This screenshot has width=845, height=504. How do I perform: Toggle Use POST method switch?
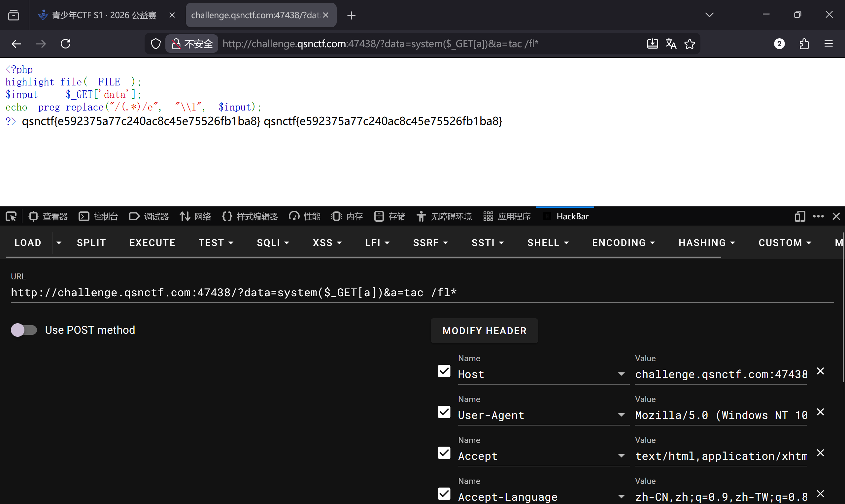[24, 330]
